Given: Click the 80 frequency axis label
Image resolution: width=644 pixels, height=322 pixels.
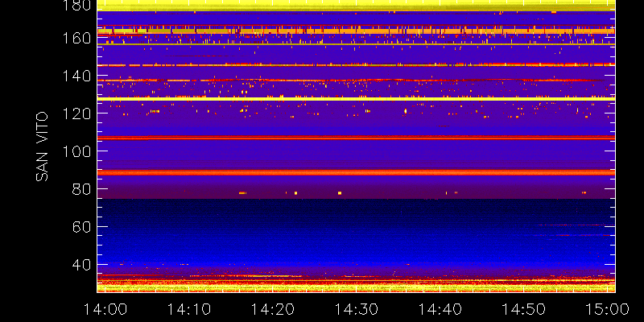Looking at the screenshot, I should pyautogui.click(x=81, y=189).
